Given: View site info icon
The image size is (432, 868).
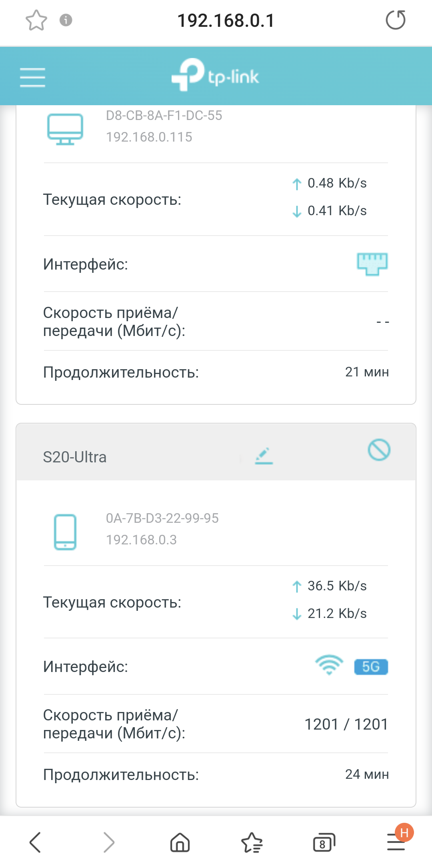Looking at the screenshot, I should [x=66, y=20].
